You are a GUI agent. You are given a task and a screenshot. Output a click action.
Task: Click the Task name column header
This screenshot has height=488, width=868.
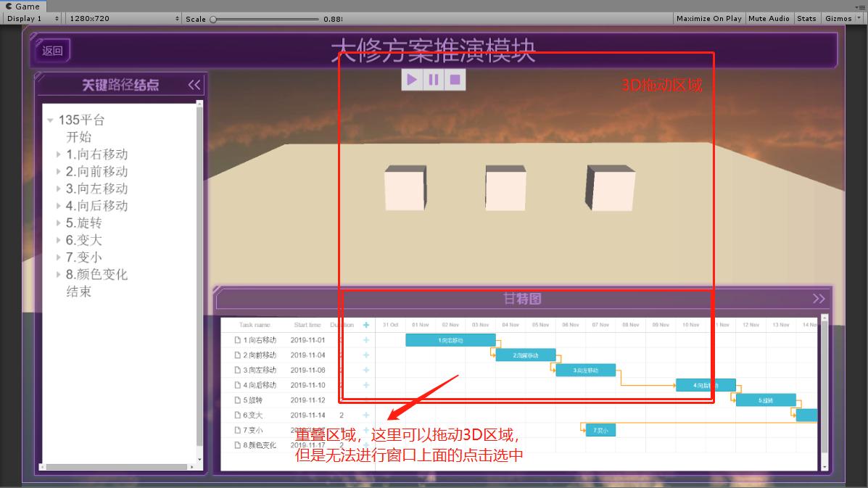tap(255, 325)
